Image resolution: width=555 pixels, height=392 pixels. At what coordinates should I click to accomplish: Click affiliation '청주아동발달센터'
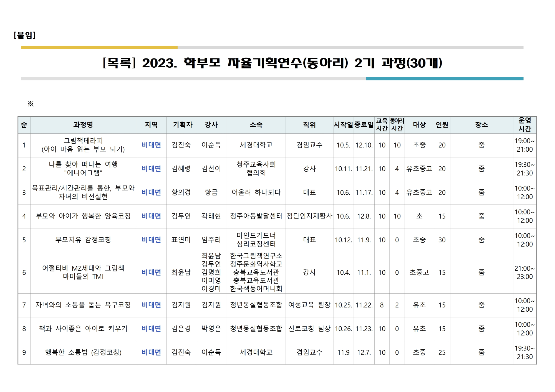[256, 216]
